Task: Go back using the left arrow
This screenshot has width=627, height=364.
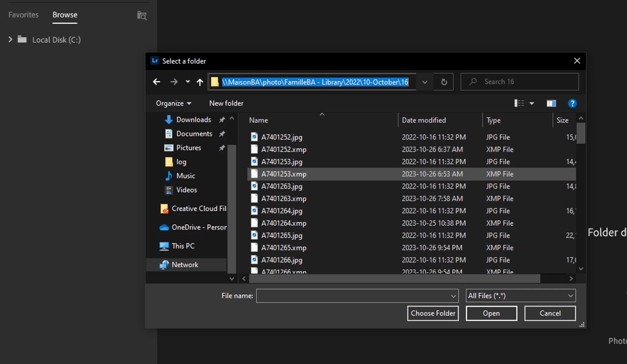Action: (156, 82)
